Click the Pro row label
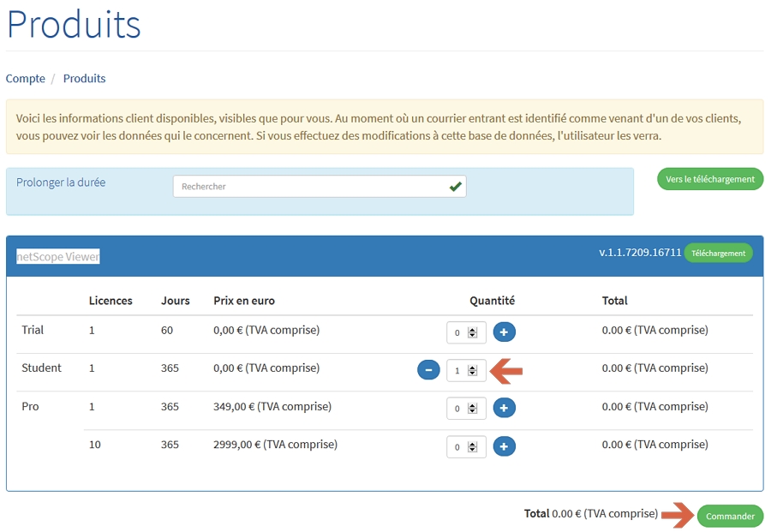Screen dimensions: 771x532 pyautogui.click(x=30, y=407)
